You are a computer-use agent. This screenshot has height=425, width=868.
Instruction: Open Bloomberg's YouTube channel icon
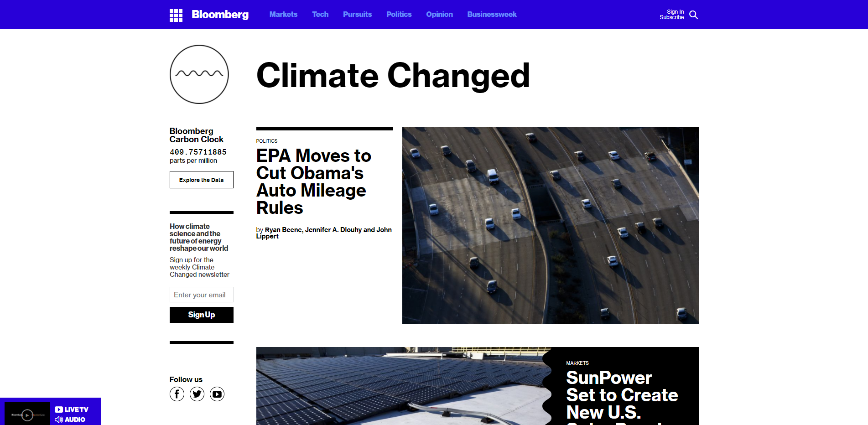(217, 394)
